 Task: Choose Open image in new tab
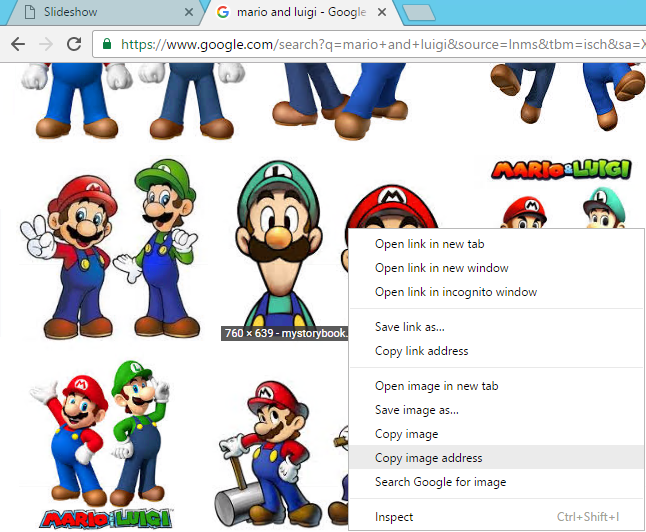496,386
